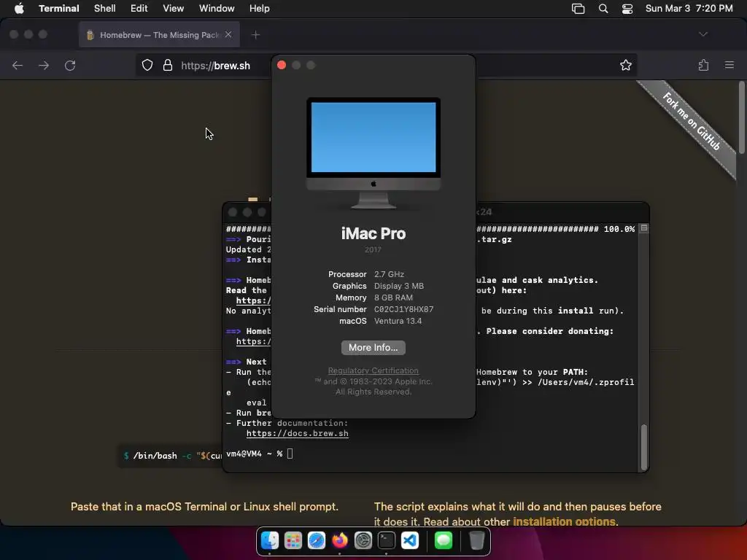The height and width of the screenshot is (560, 747).
Task: Open the Edit menu
Action: click(x=139, y=9)
